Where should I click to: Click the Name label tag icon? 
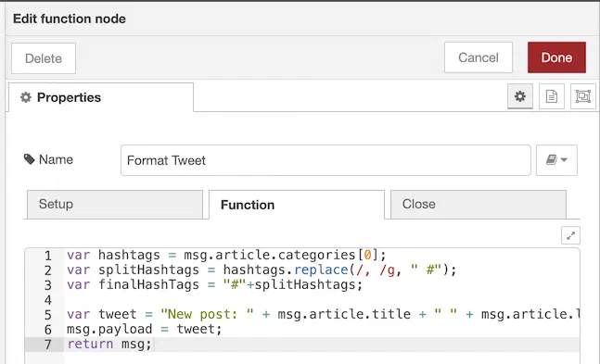[x=30, y=159]
